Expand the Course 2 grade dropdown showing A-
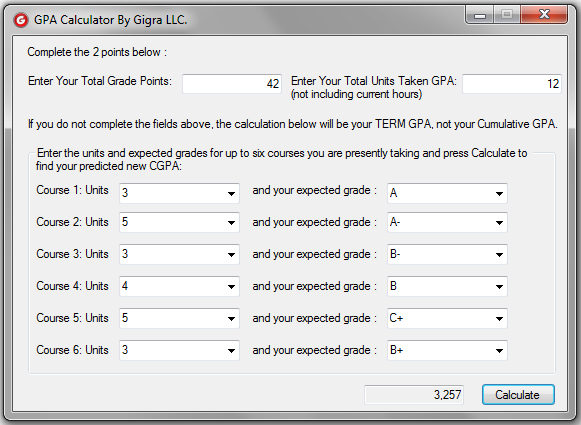 (447, 222)
